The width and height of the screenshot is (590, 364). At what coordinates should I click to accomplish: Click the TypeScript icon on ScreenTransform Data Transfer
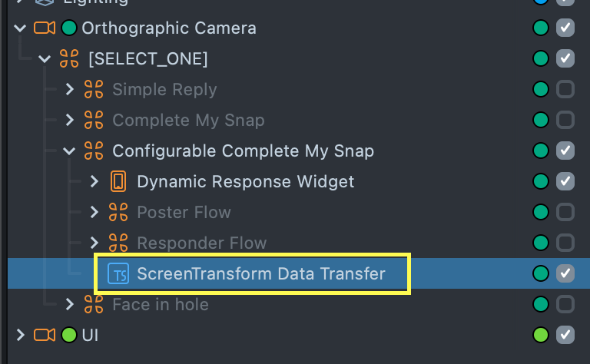tap(118, 273)
